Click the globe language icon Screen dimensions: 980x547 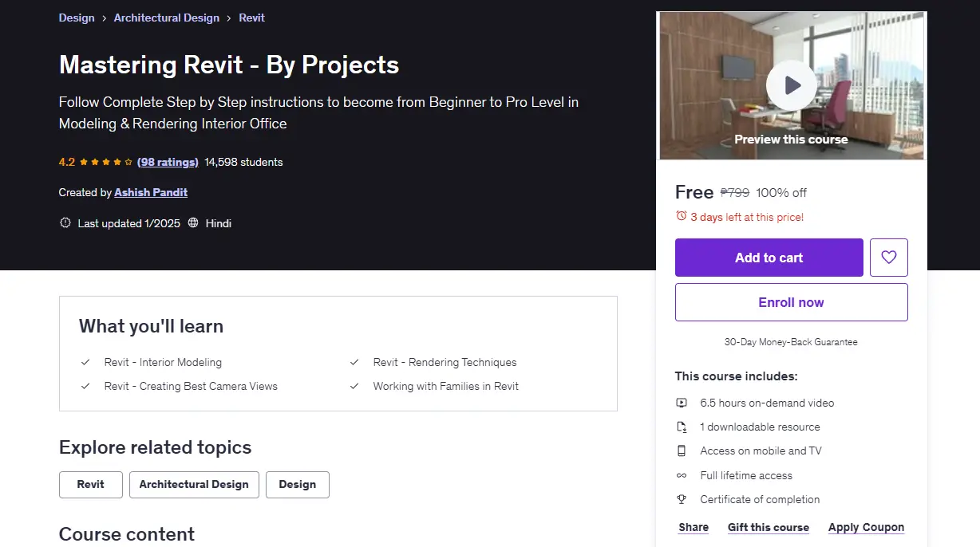[x=193, y=223]
